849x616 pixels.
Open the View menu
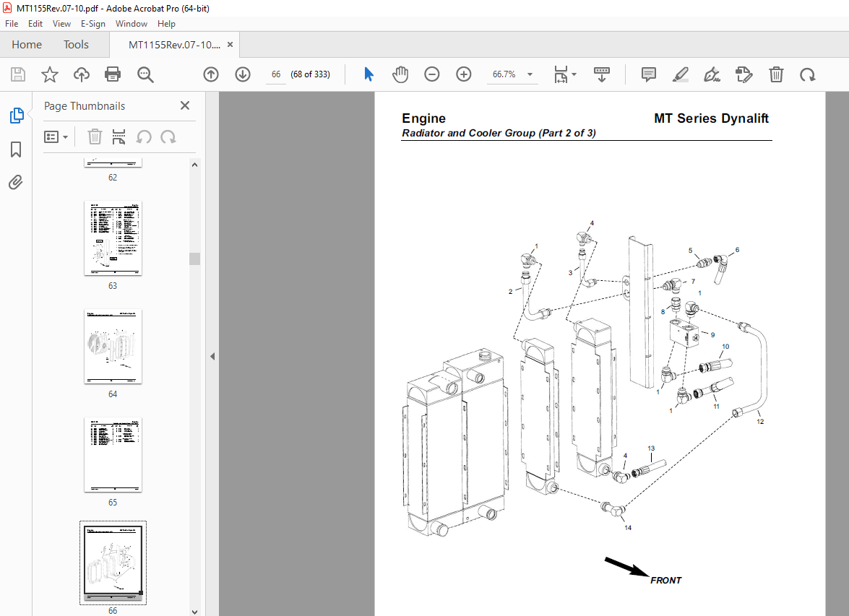(x=61, y=24)
